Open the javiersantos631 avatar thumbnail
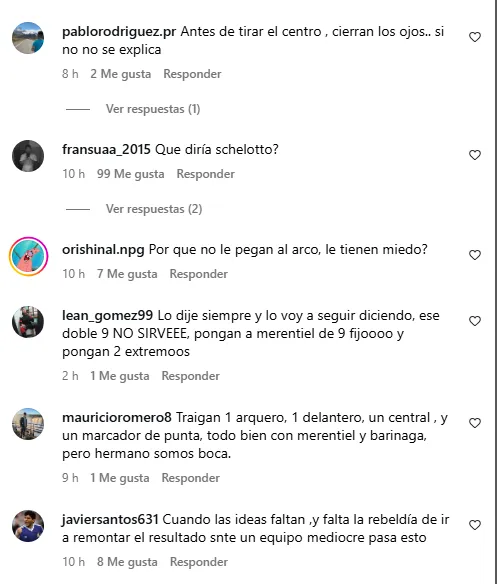Image resolution: width=497 pixels, height=584 pixels. coord(28,526)
